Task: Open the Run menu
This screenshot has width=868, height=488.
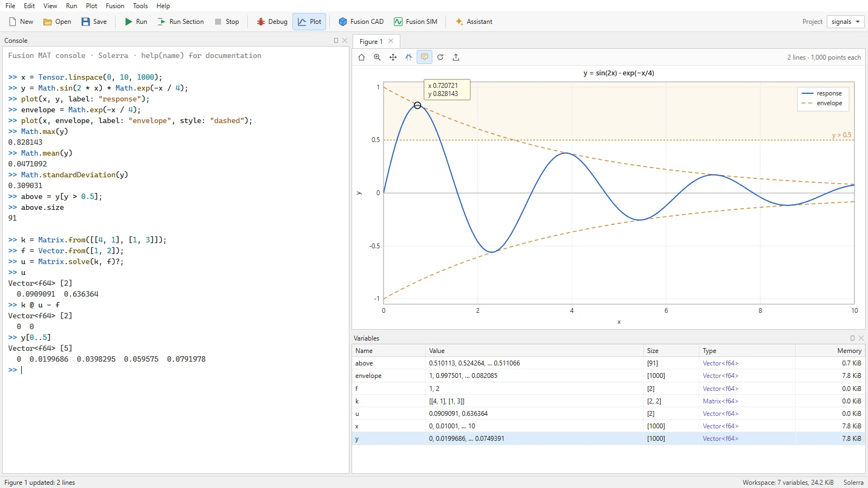Action: pos(71,6)
